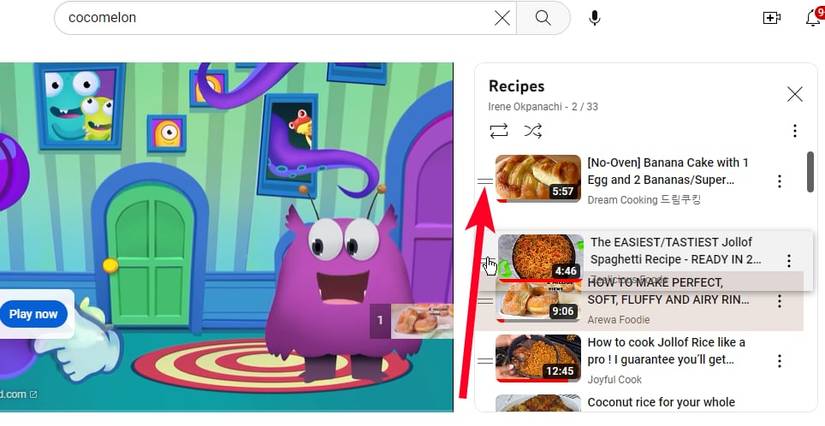Toggle loop playlist
This screenshot has height=426, width=825.
coord(499,130)
